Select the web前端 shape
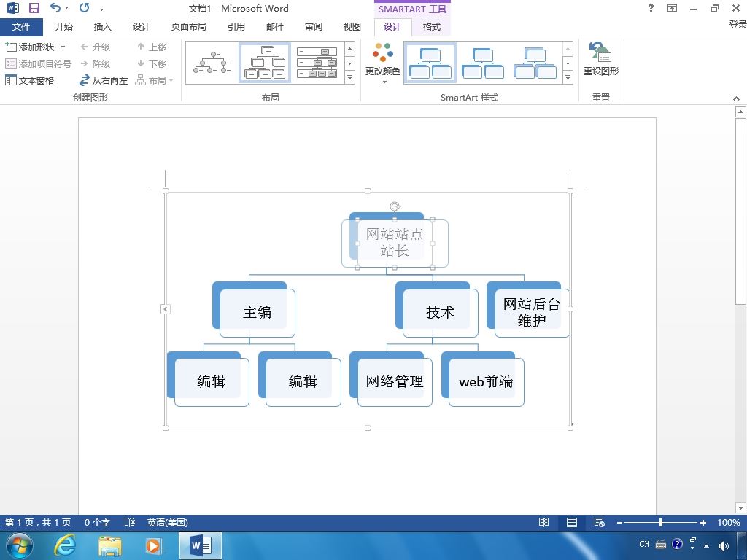This screenshot has height=560, width=747. coord(486,381)
